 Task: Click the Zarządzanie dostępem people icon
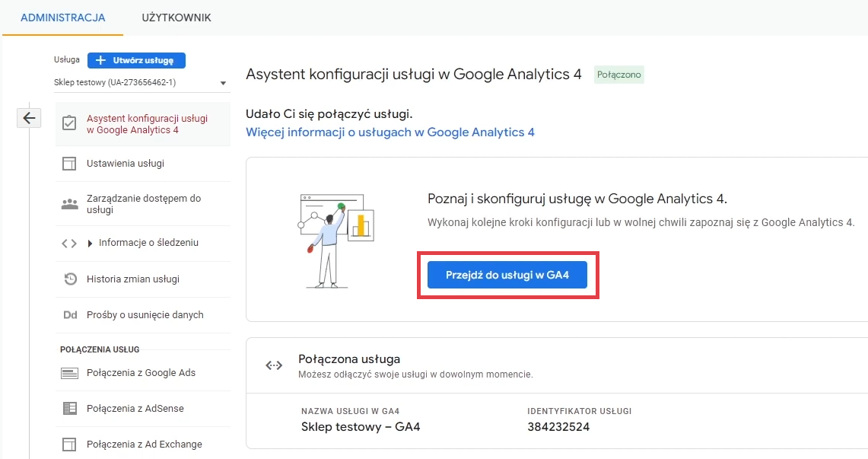point(69,204)
